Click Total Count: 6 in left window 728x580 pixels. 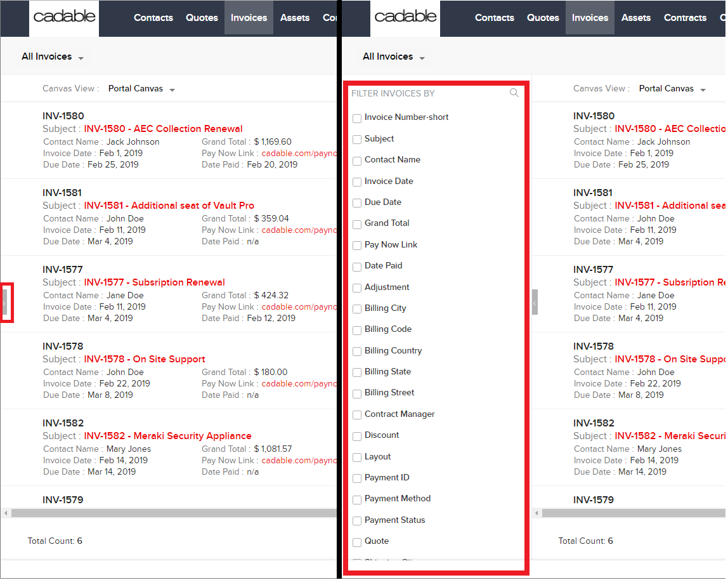55,541
